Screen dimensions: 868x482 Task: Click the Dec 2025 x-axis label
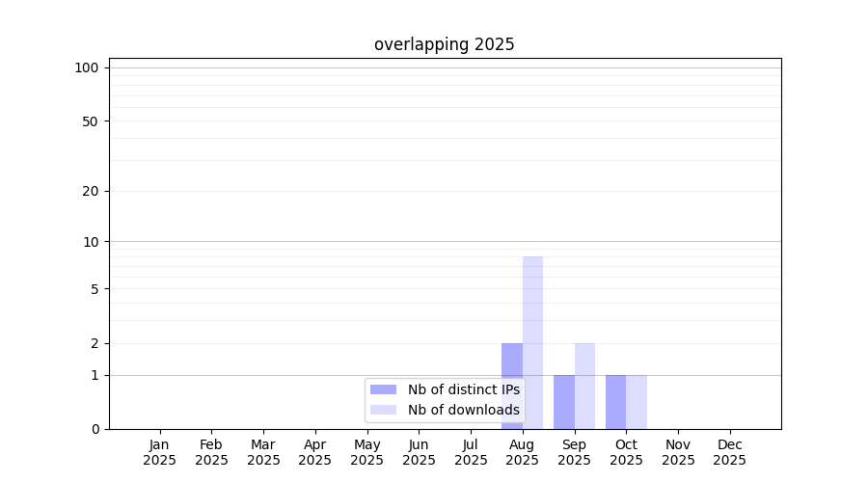pyautogui.click(x=730, y=452)
